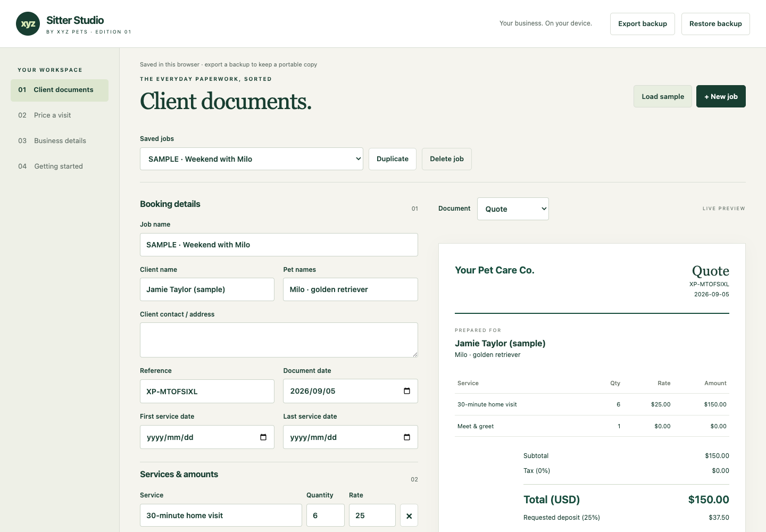766x532 pixels.
Task: Click the Document date field 2026/09/05
Action: [x=351, y=391]
